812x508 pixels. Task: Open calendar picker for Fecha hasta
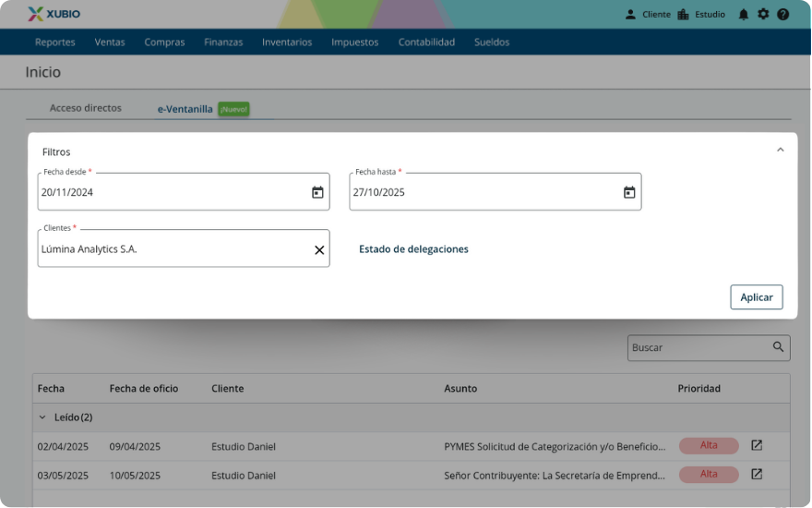pyautogui.click(x=629, y=192)
